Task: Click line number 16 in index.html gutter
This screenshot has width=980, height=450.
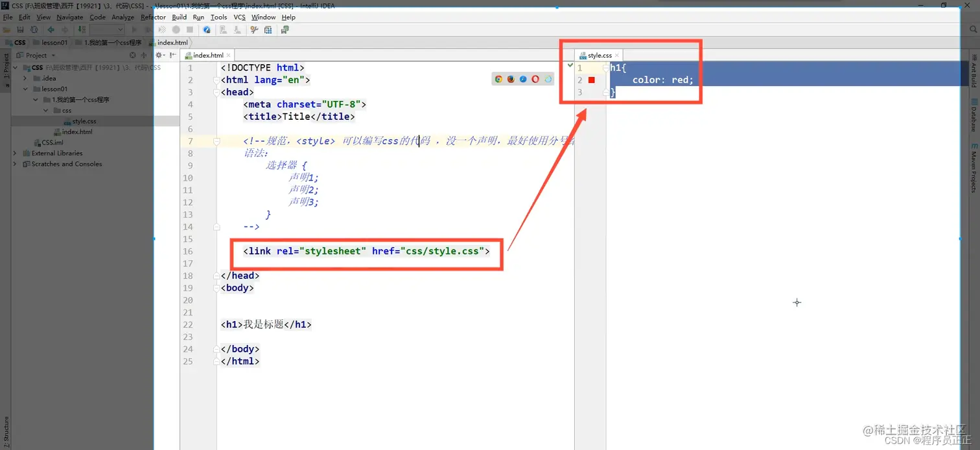Action: 187,251
